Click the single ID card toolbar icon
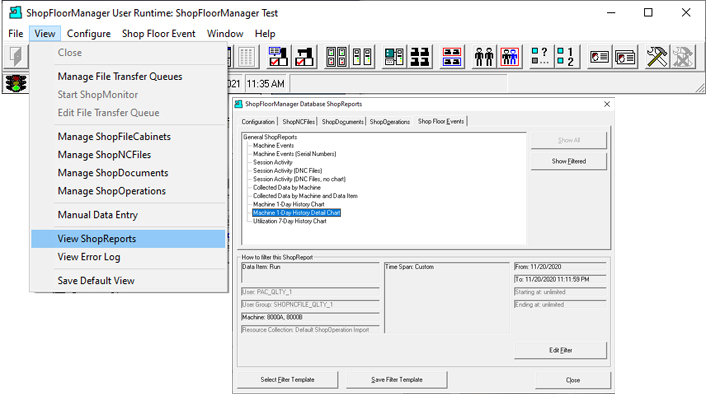706x397 pixels. pos(599,57)
